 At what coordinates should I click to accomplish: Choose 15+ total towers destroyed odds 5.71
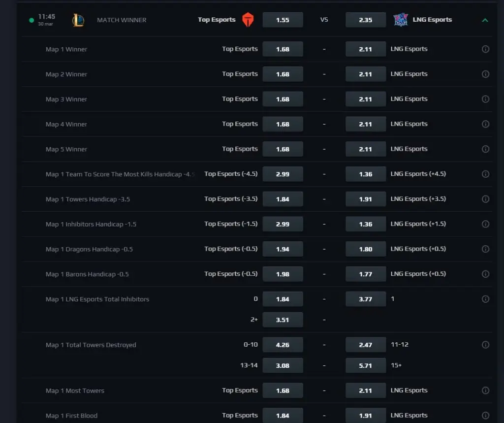point(366,365)
